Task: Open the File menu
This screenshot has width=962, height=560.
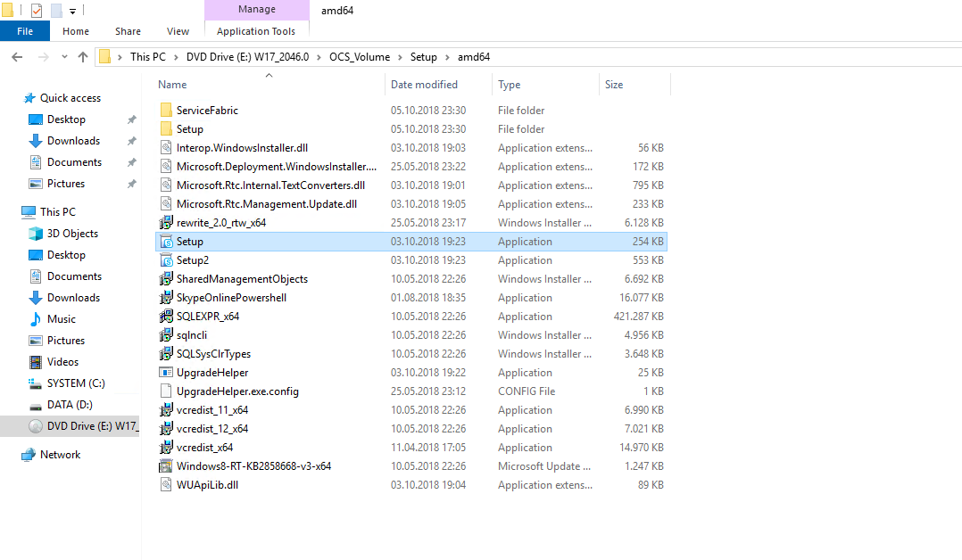Action: coord(25,31)
